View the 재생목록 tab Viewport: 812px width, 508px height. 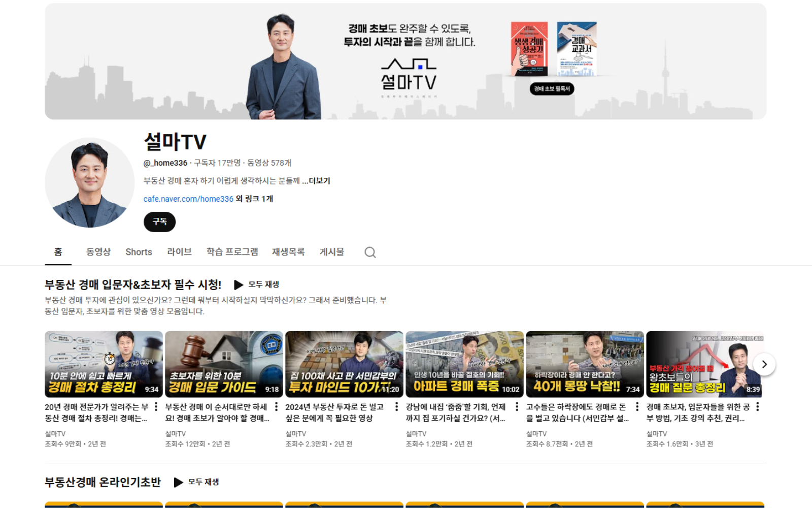(x=288, y=252)
